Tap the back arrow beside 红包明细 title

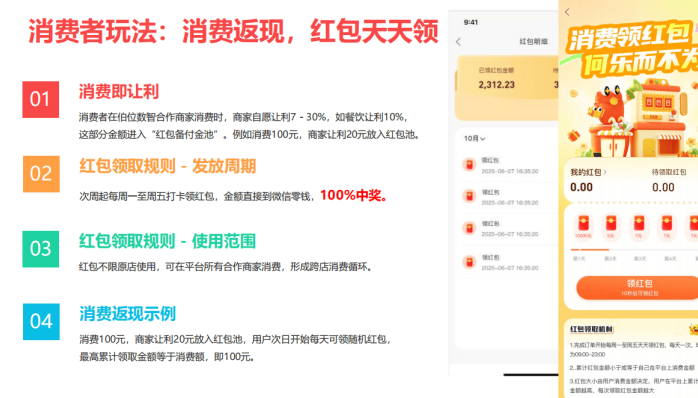(459, 42)
